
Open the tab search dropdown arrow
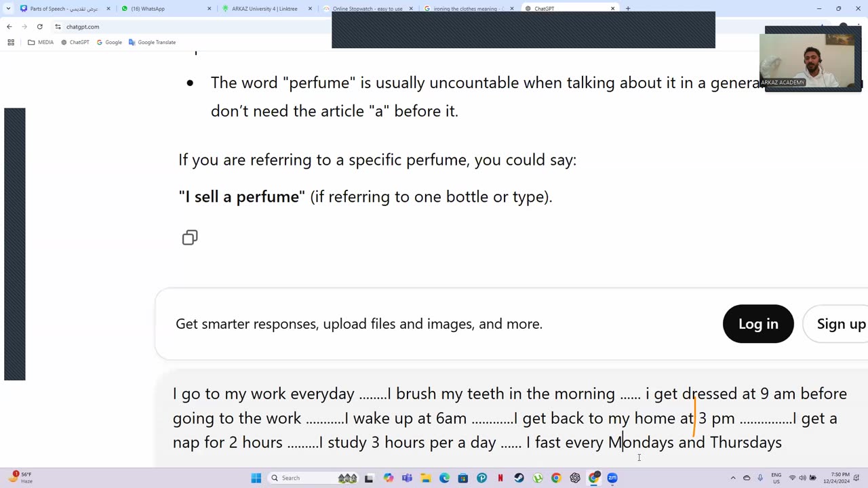tap(8, 9)
